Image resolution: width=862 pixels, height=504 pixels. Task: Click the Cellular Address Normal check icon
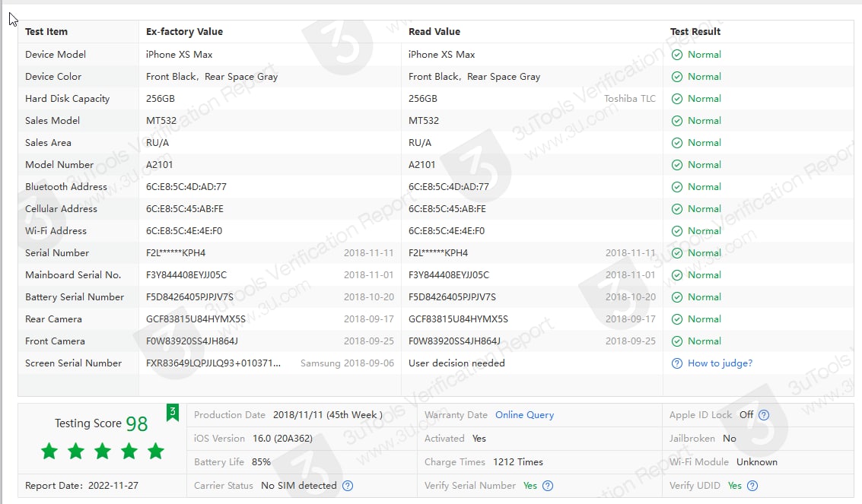(x=677, y=209)
